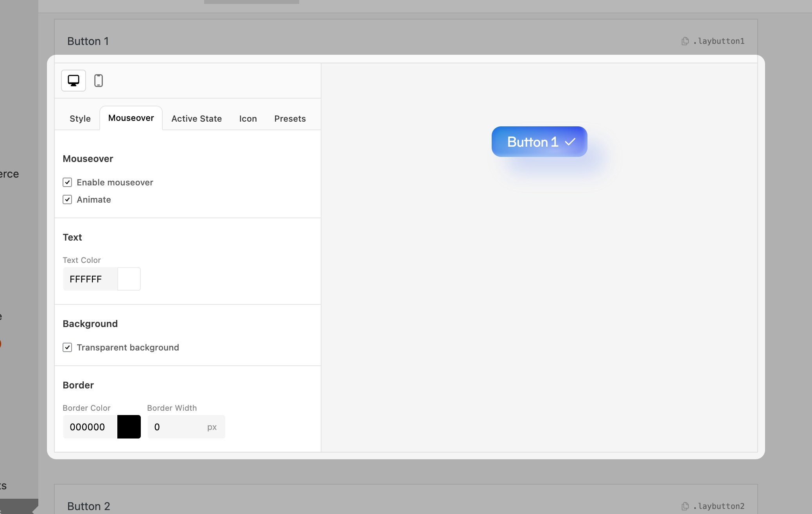
Task: Open the white Text Color swatch
Action: 129,279
